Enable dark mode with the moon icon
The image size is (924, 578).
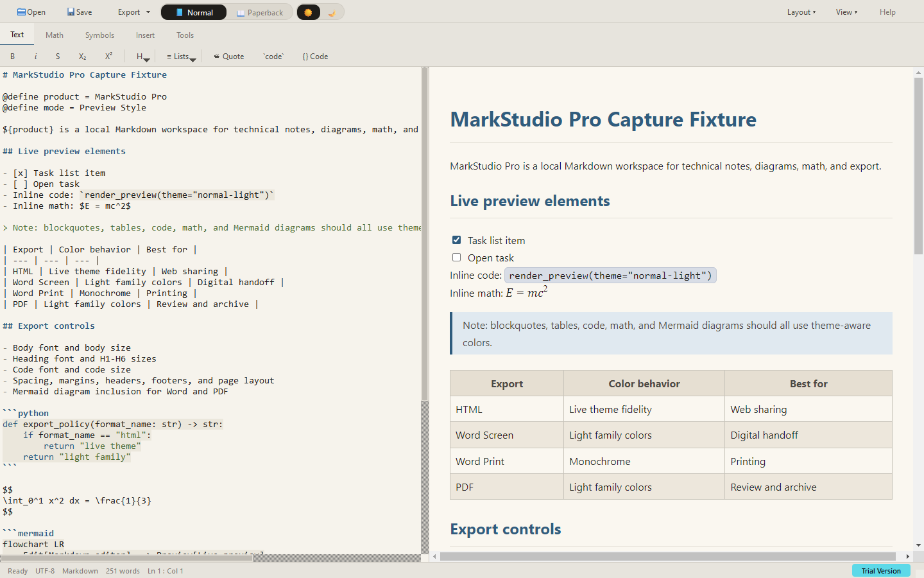point(332,12)
